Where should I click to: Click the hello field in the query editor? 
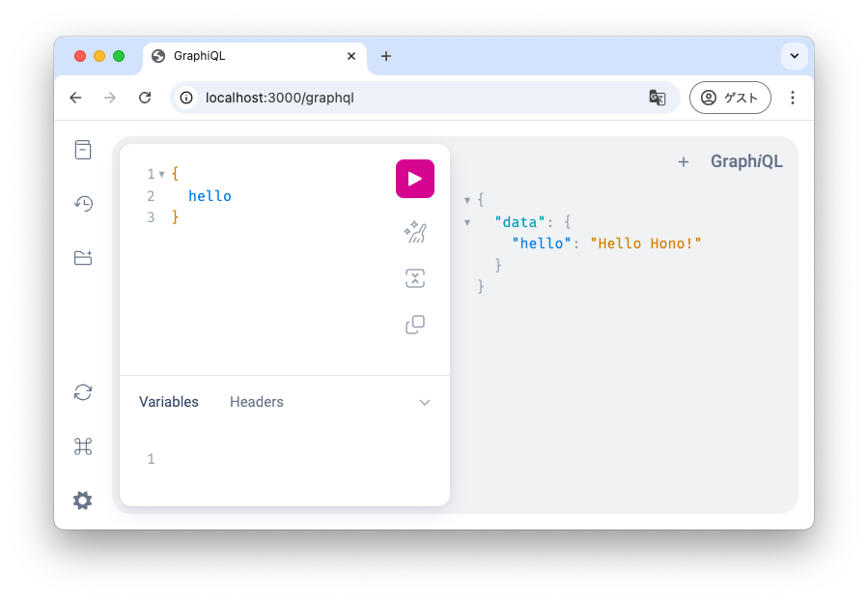210,196
